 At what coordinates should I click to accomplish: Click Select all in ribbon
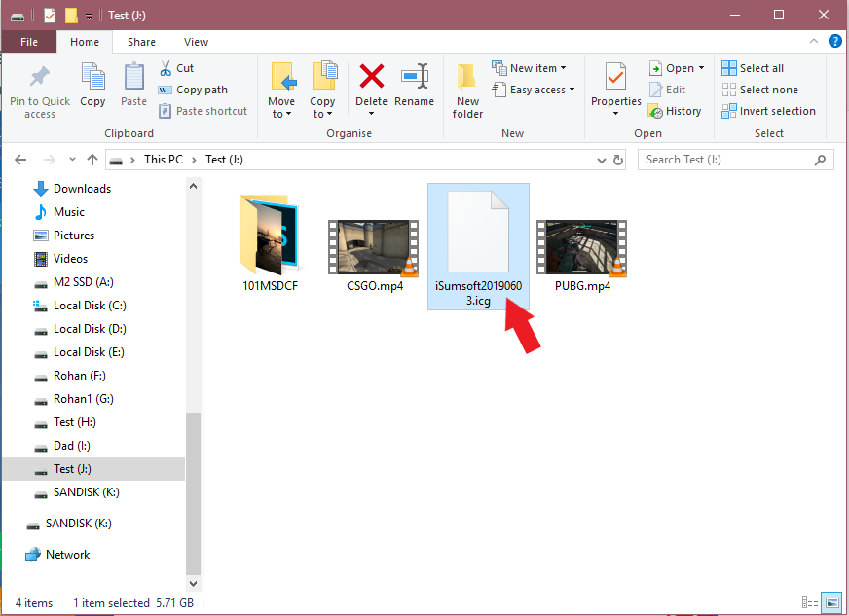pos(753,68)
